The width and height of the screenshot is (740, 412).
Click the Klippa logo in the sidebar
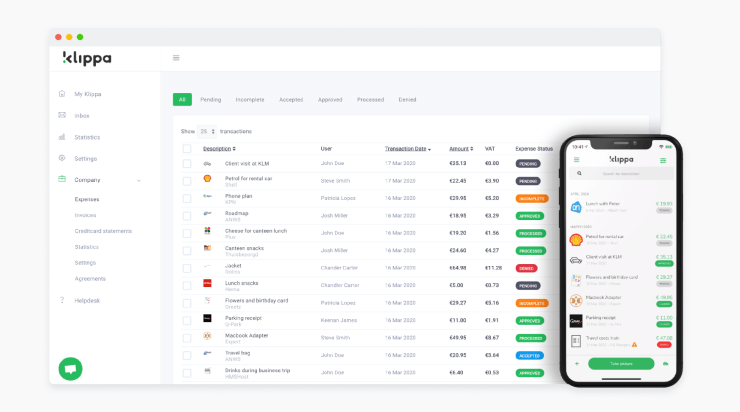pyautogui.click(x=87, y=58)
